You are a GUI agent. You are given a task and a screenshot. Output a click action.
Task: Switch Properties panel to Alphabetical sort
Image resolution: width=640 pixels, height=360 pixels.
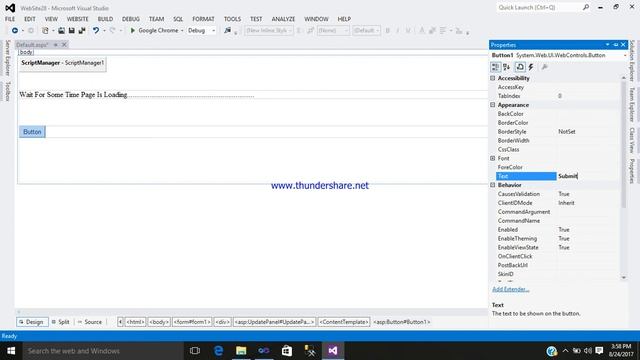pos(507,67)
